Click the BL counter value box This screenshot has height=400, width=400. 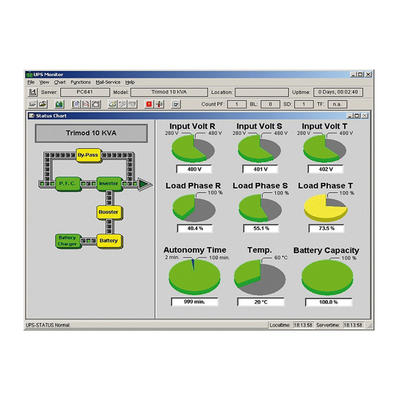pyautogui.click(x=270, y=104)
